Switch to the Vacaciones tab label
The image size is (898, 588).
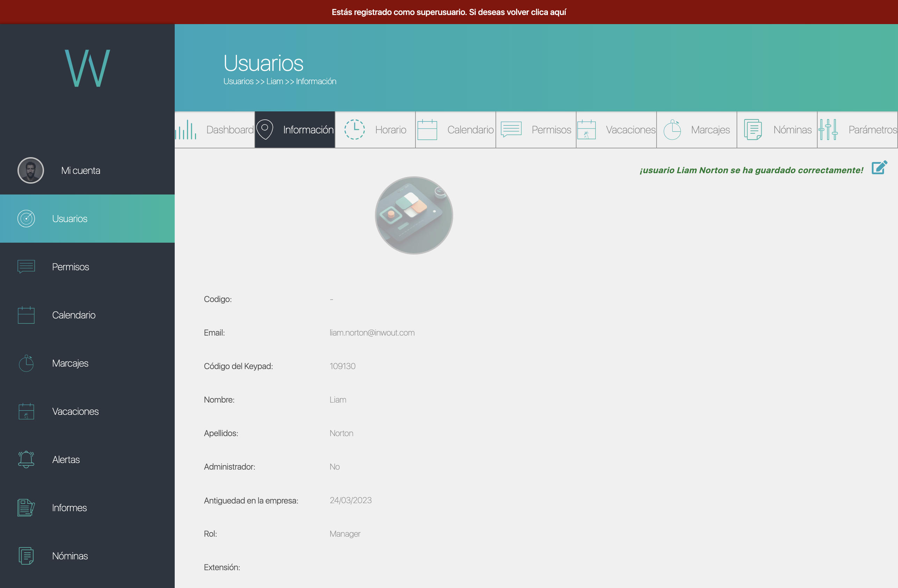[630, 130]
